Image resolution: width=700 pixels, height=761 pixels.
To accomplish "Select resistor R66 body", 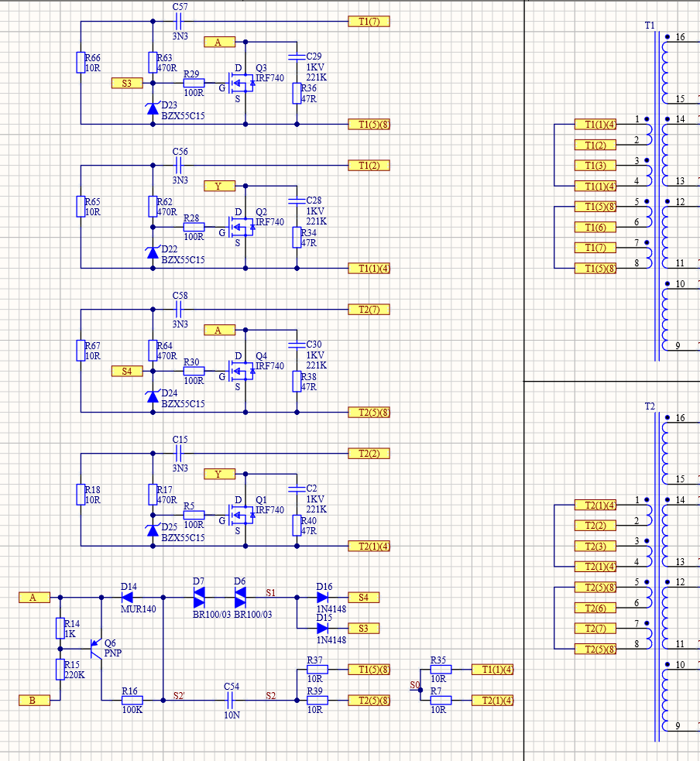I will (x=81, y=63).
